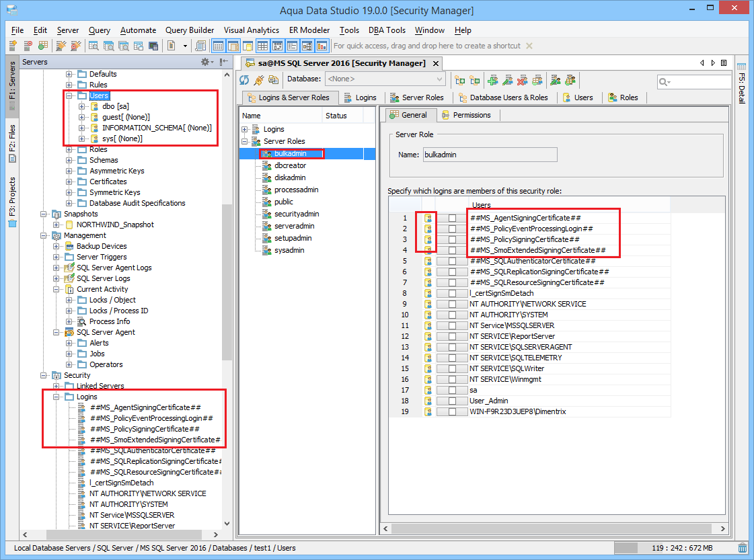This screenshot has height=560, width=754.
Task: Expand the Schemas folder in Servers tree
Action: tap(69, 160)
